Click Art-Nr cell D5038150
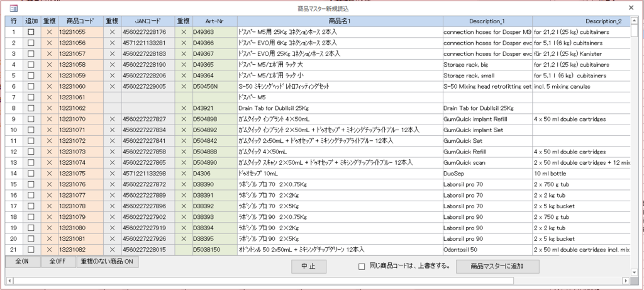The height and width of the screenshot is (290, 644). pyautogui.click(x=215, y=249)
